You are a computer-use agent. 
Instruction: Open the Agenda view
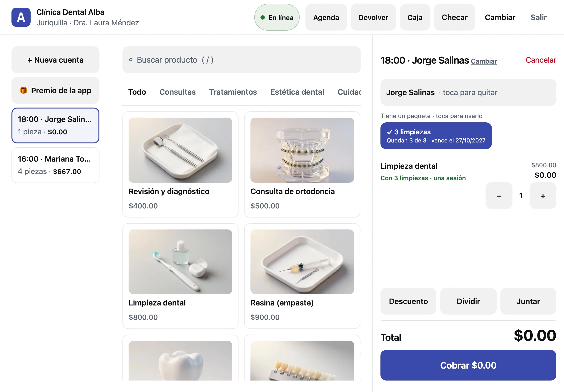326,17
